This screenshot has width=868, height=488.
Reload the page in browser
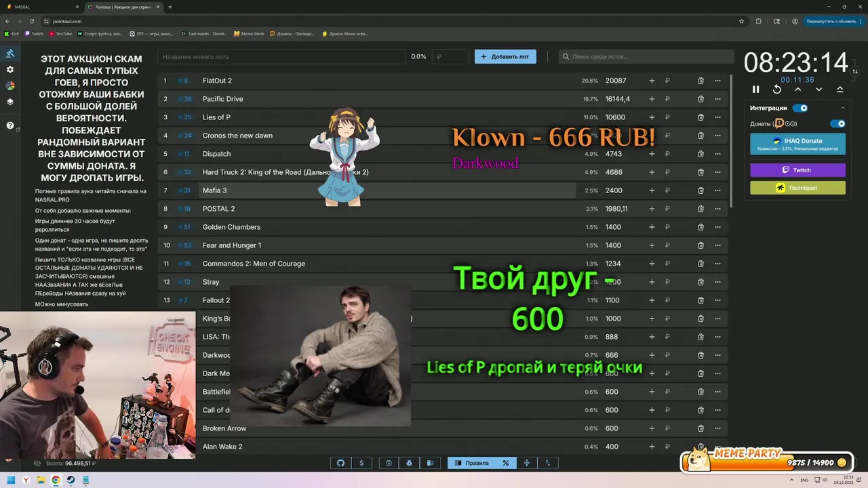(31, 21)
